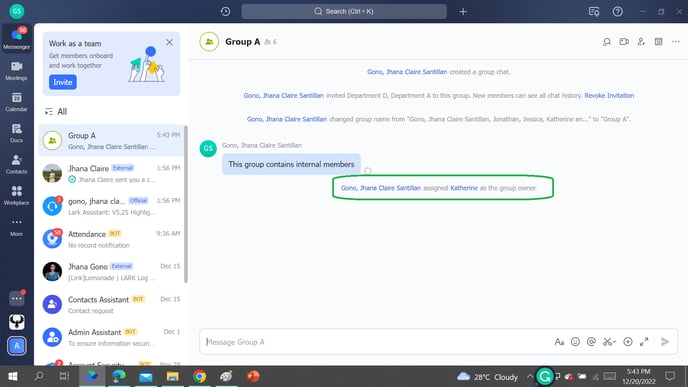Image resolution: width=688 pixels, height=387 pixels.
Task: Click the plus attachment icon in composer
Action: pos(628,342)
